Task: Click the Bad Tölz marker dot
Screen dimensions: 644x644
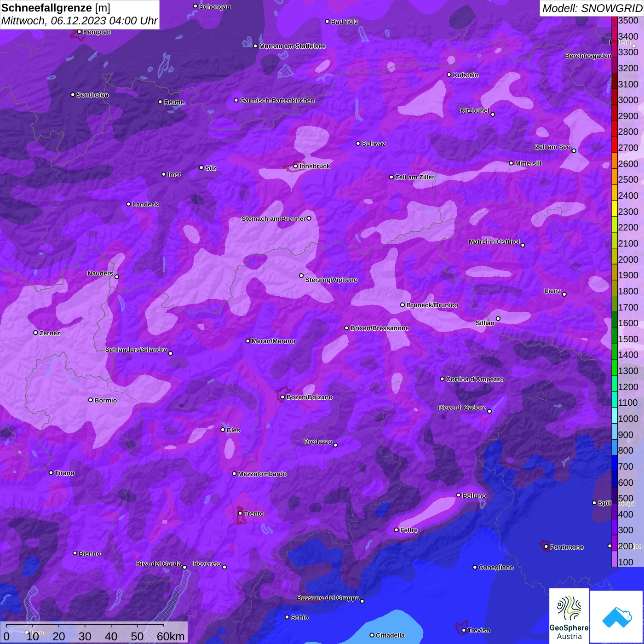Action: pos(328,22)
